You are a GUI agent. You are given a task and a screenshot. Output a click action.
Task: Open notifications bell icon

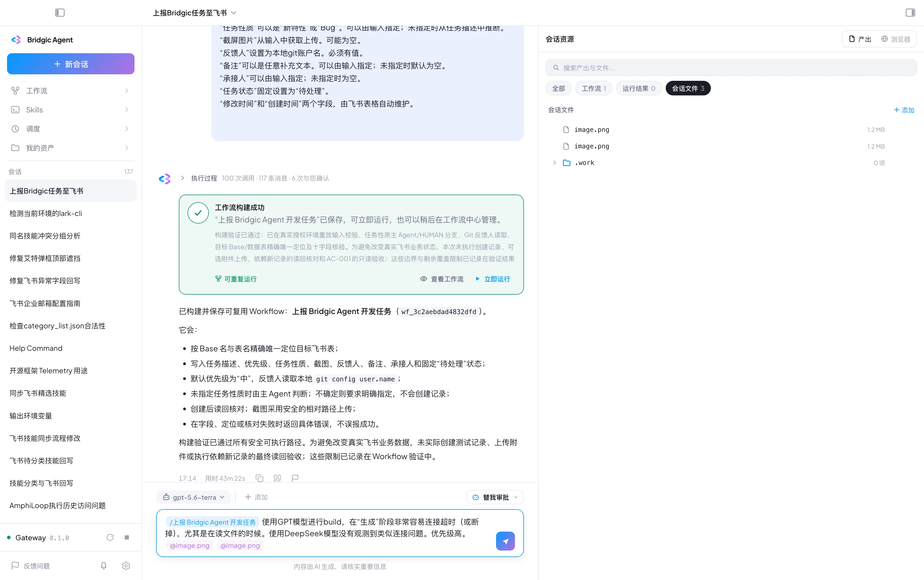(x=103, y=566)
